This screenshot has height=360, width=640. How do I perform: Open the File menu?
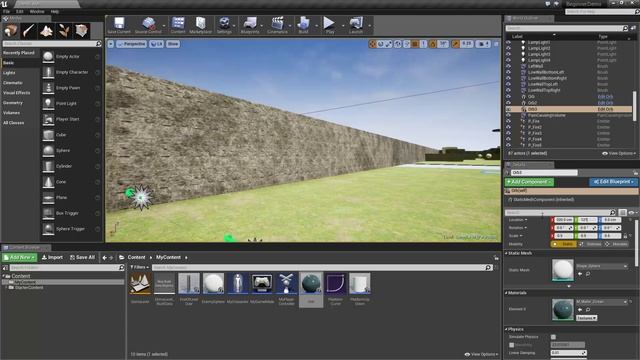click(7, 11)
